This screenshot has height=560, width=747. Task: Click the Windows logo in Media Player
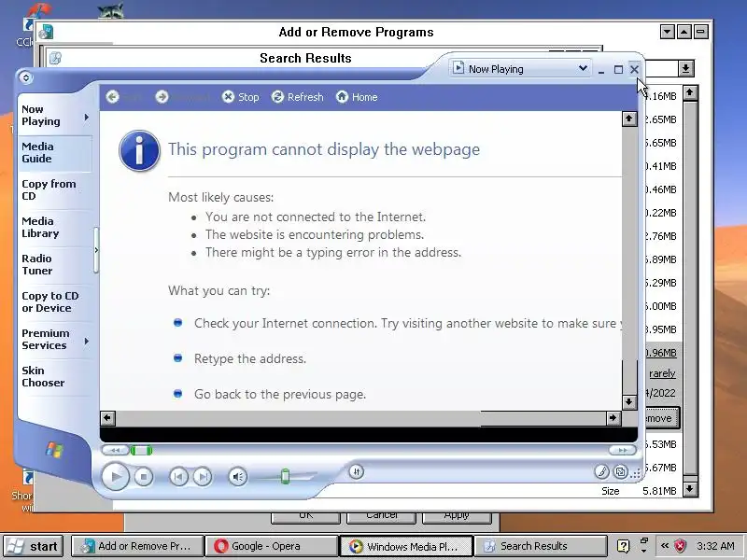click(55, 450)
